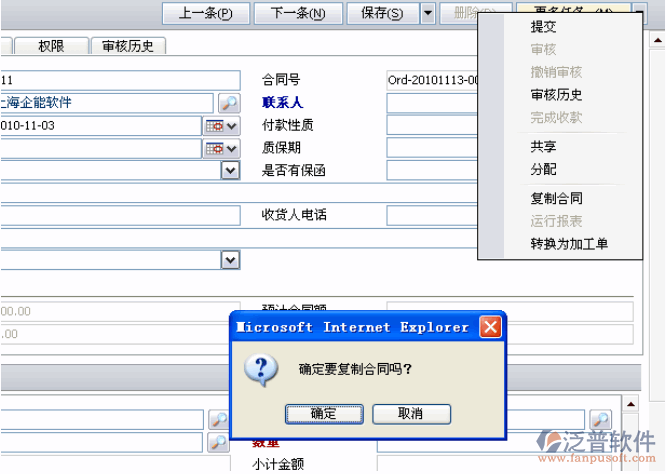Click up arrow of lower panel scrollbar

pos(631,404)
